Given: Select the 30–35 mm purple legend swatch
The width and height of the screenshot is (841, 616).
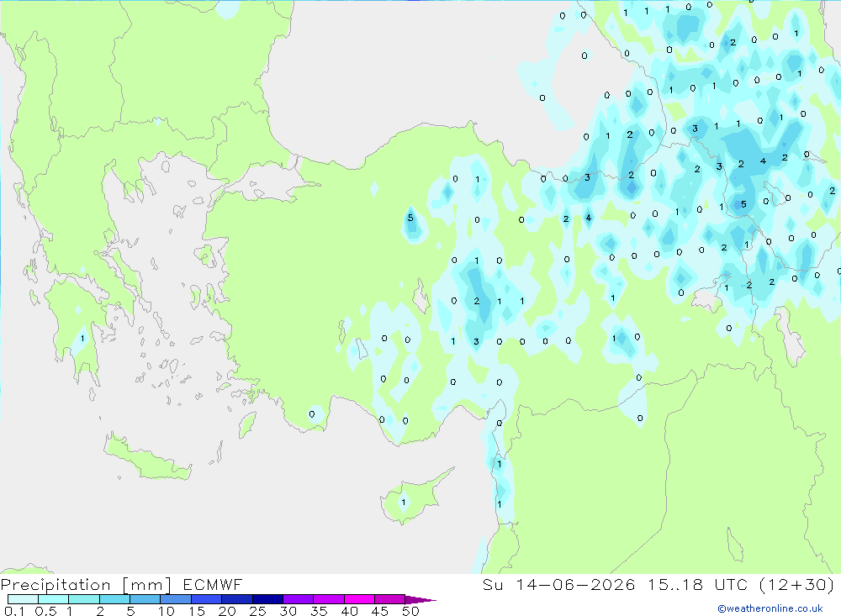Looking at the screenshot, I should click(x=298, y=599).
